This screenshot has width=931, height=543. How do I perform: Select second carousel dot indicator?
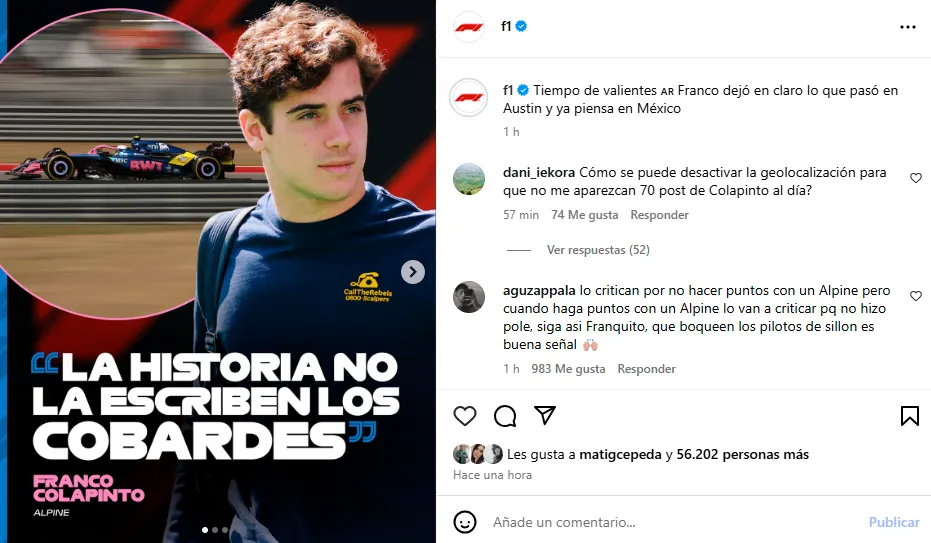[215, 530]
